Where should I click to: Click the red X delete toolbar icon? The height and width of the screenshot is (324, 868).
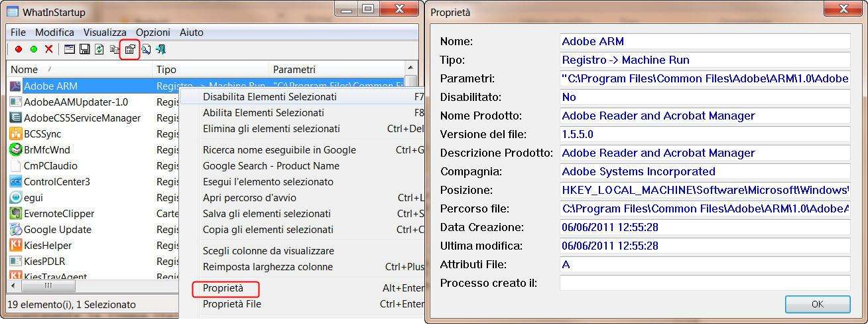(49, 49)
